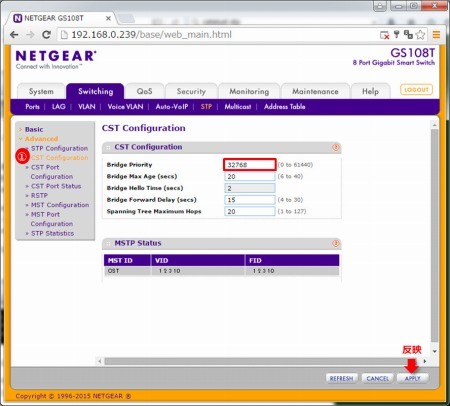The height and width of the screenshot is (406, 450).
Task: Click the translate icon in address bar
Action: (x=408, y=34)
